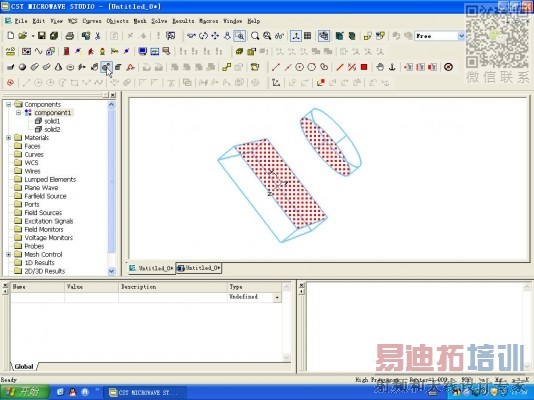
Task: Create a sphere with the Sphere tool
Action: 22,67
